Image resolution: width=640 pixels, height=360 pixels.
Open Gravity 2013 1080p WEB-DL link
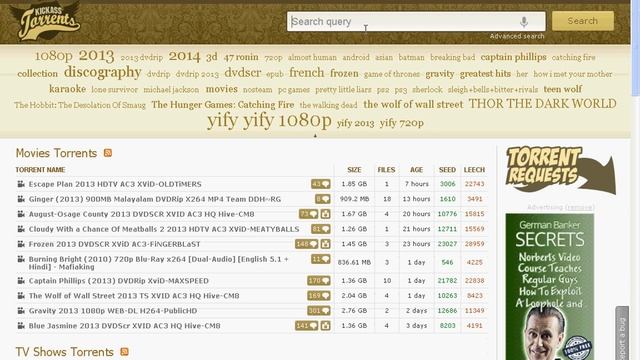pyautogui.click(x=113, y=311)
